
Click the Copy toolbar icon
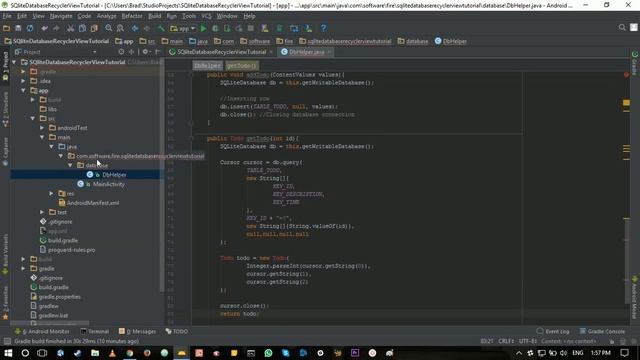click(x=82, y=28)
